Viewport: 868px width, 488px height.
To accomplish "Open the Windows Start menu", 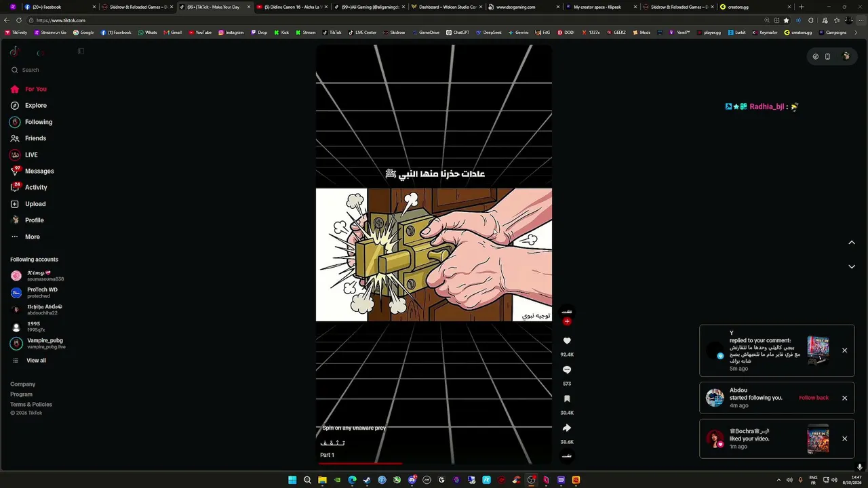I will 292,480.
